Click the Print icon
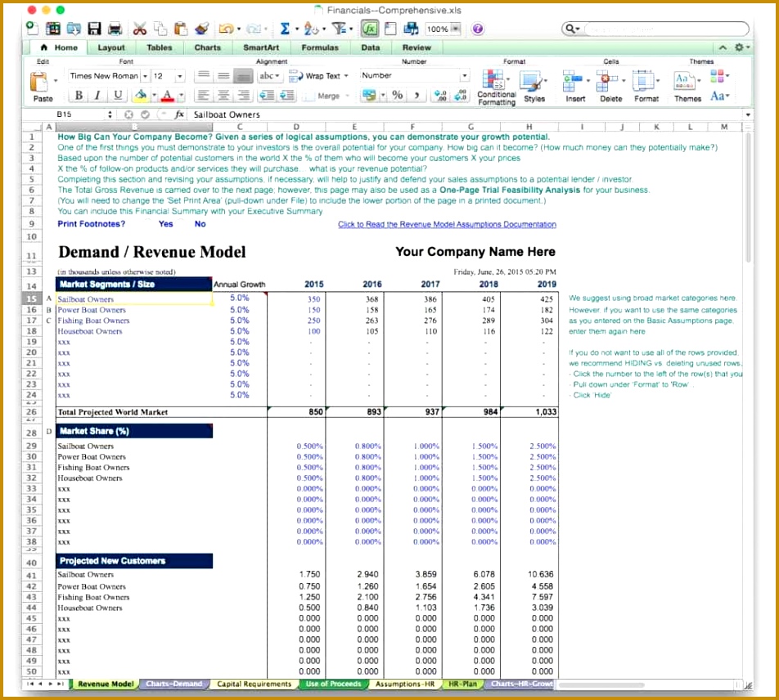Screen dimensions: 779x700 pyautogui.click(x=115, y=29)
